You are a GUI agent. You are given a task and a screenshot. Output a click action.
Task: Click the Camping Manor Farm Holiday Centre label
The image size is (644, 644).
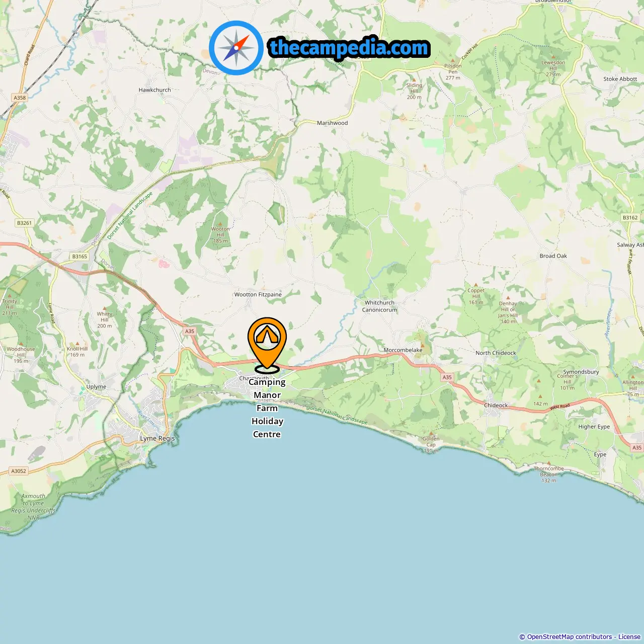click(267, 408)
